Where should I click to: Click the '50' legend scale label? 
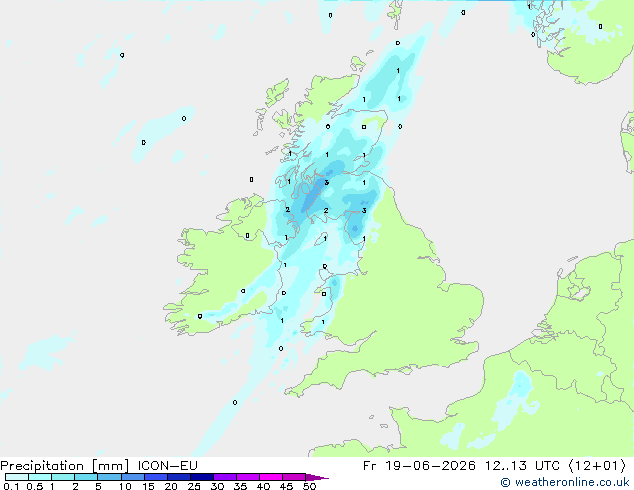tap(309, 486)
